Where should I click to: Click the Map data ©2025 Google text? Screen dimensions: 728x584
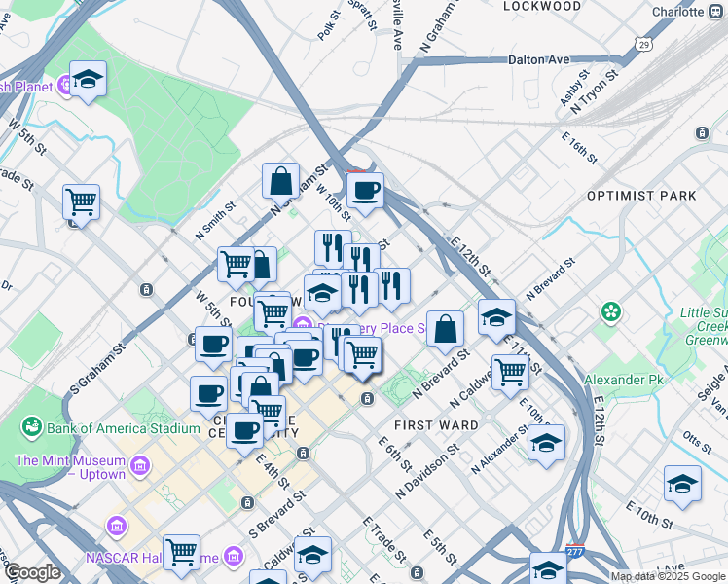click(667, 576)
